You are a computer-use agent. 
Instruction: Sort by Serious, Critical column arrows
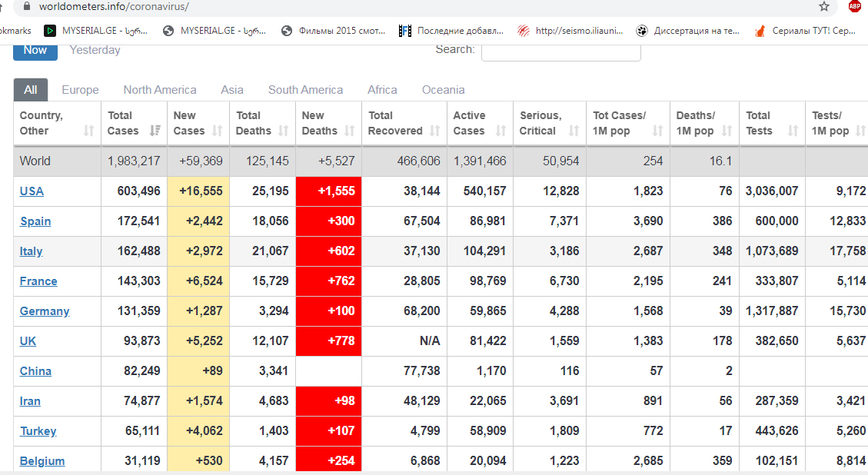click(x=574, y=131)
